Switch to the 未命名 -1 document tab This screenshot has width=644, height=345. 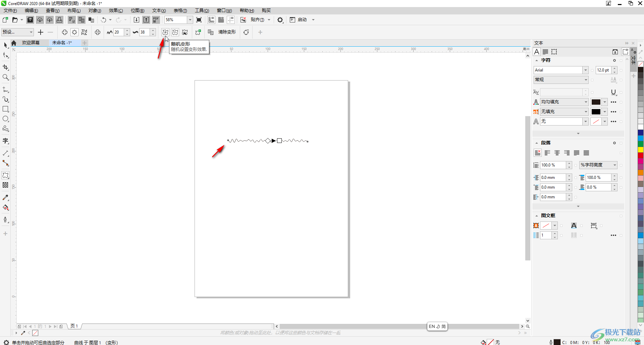coord(62,43)
